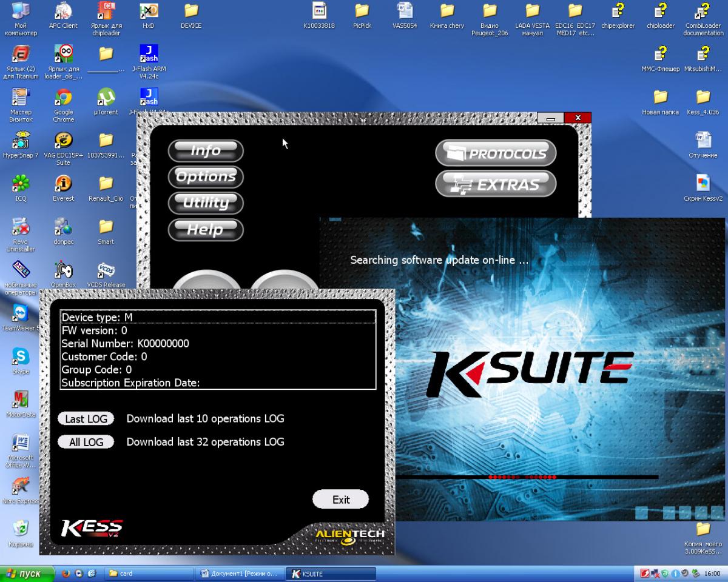Open the PROTOCOLS button

coord(496,153)
